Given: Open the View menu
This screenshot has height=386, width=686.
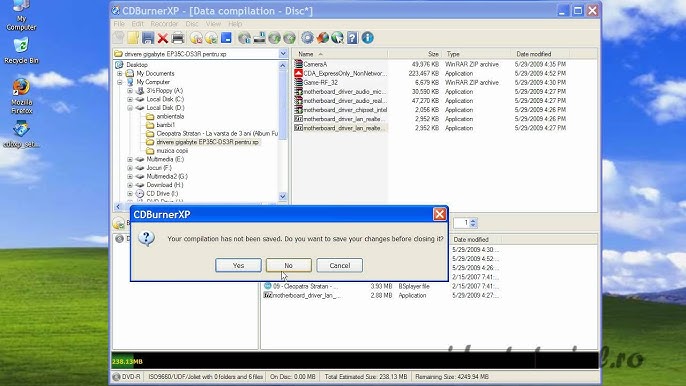Looking at the screenshot, I should pyautogui.click(x=213, y=24).
